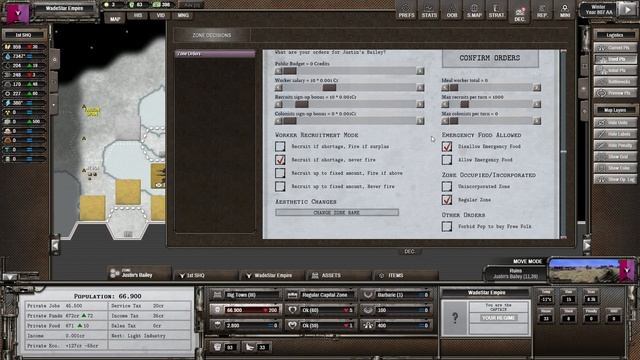Click the CHANGE ZONE NAME button
This screenshot has height=360, width=640.
point(337,213)
